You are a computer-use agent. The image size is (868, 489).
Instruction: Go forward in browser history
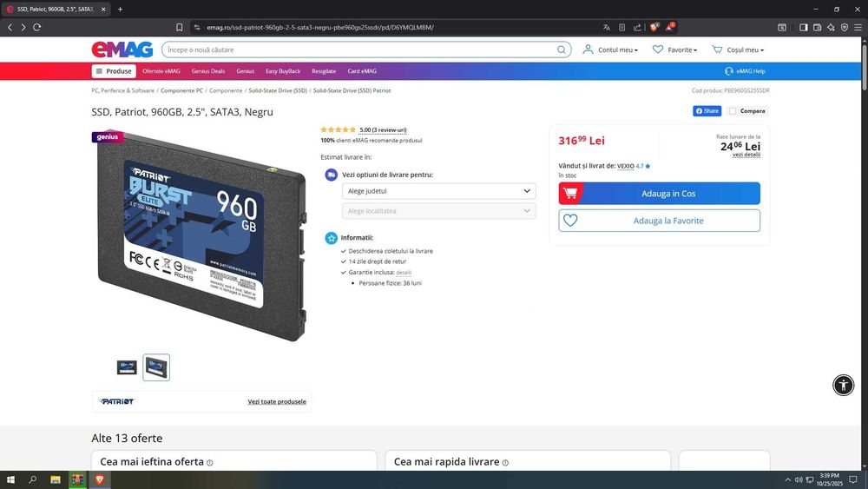point(23,27)
